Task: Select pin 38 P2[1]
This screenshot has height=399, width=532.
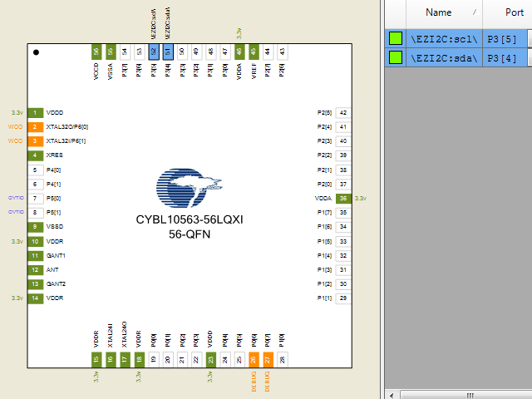Action: coord(343,170)
